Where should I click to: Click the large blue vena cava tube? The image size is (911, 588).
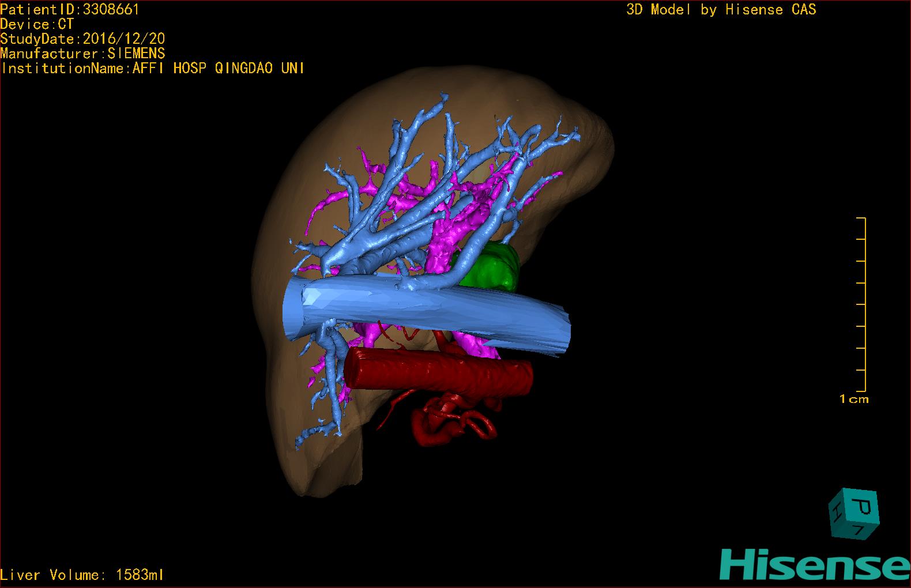(427, 314)
